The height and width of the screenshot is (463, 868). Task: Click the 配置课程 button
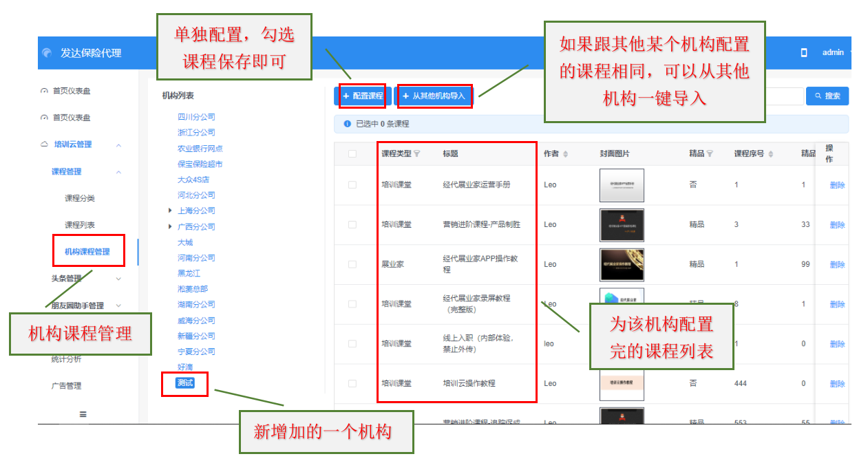(x=363, y=96)
